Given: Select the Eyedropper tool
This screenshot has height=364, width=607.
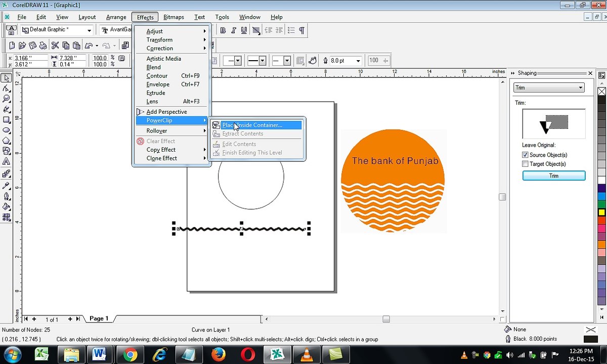Looking at the screenshot, I should click(x=7, y=185).
